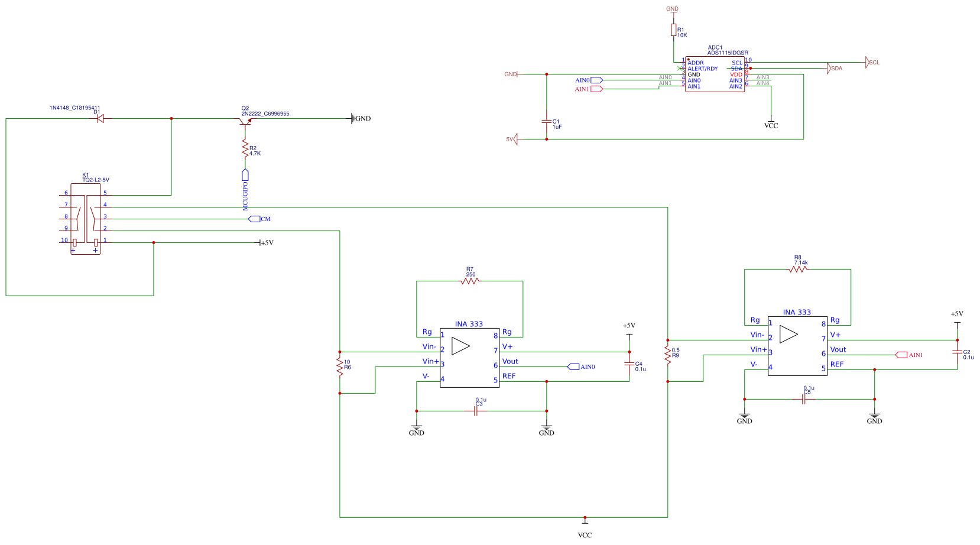The width and height of the screenshot is (980, 545).
Task: Select the K1 TQ2-L2-5V relay body
Action: pos(86,219)
